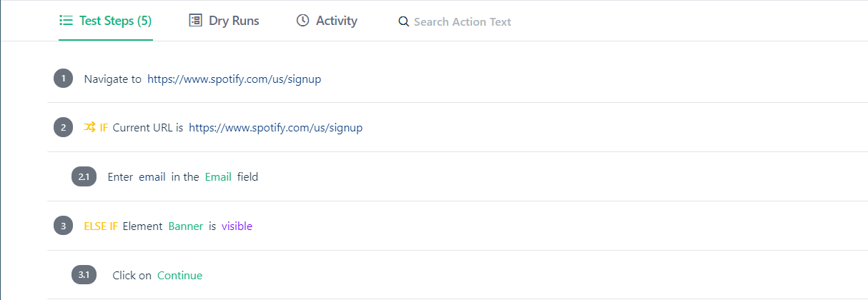Screen dimensions: 868x300
Task: Focus the Search Action Text field
Action: point(463,22)
